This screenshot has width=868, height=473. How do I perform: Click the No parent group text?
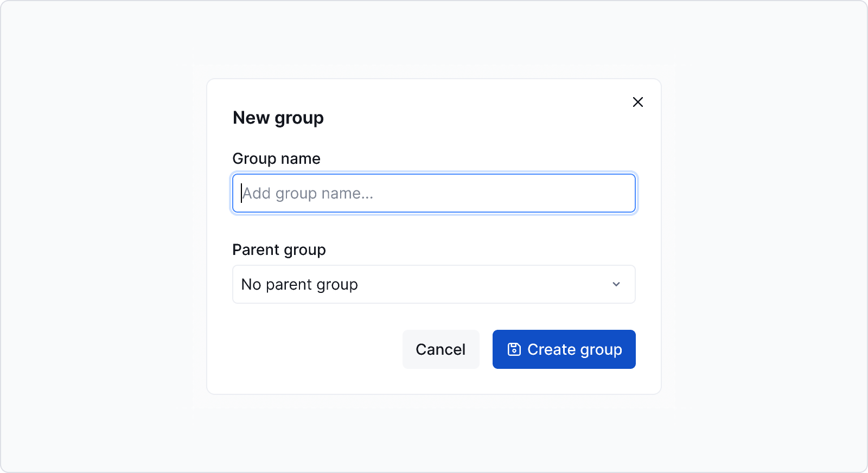[299, 284]
